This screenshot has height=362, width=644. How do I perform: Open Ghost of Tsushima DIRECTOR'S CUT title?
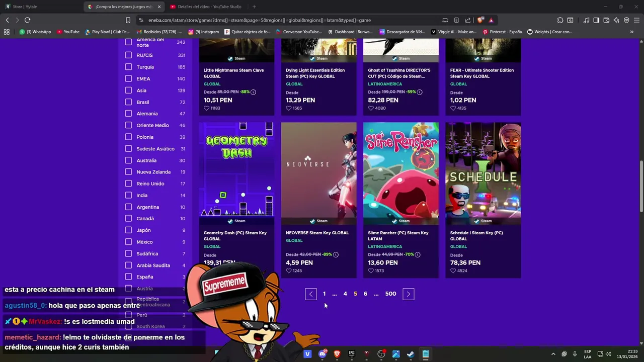coord(399,73)
